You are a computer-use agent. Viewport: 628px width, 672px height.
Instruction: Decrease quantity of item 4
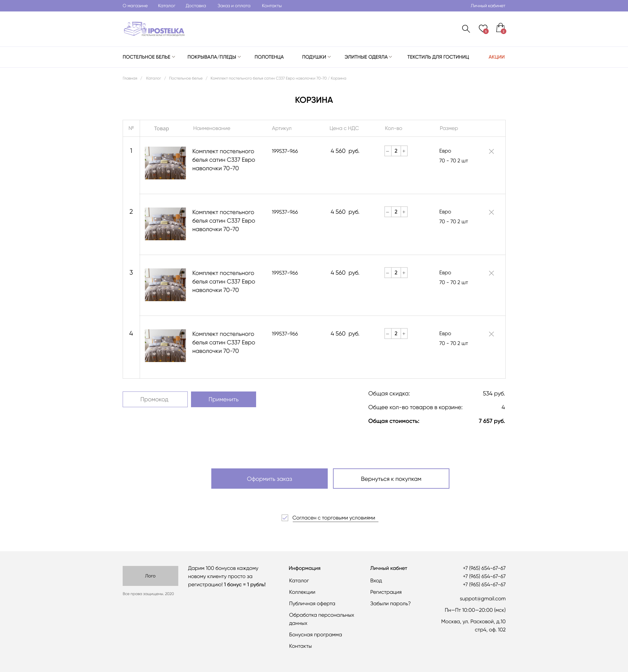coord(388,334)
